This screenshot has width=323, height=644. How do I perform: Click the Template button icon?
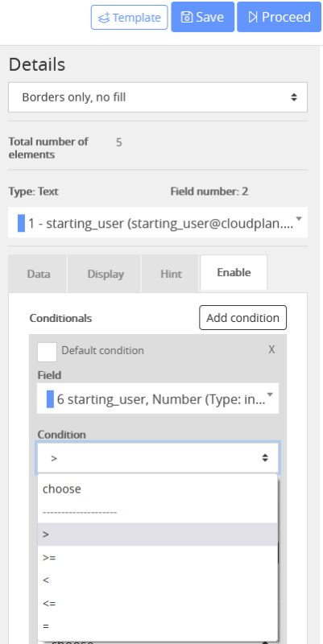tap(104, 18)
